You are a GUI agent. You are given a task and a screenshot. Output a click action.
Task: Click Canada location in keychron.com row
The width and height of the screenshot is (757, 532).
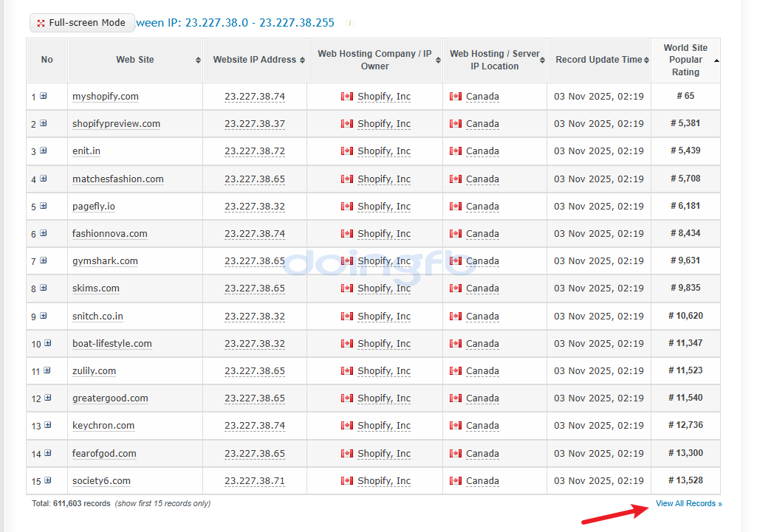482,426
